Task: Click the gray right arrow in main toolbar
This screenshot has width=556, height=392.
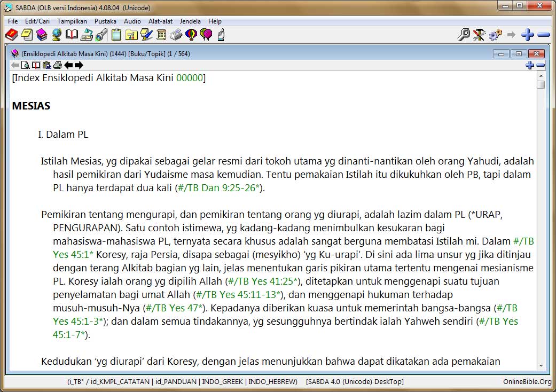Action: 511,35
